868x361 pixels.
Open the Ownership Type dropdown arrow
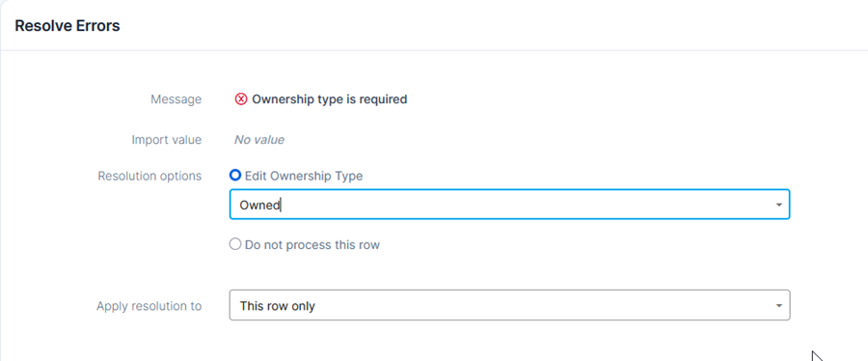tap(779, 205)
